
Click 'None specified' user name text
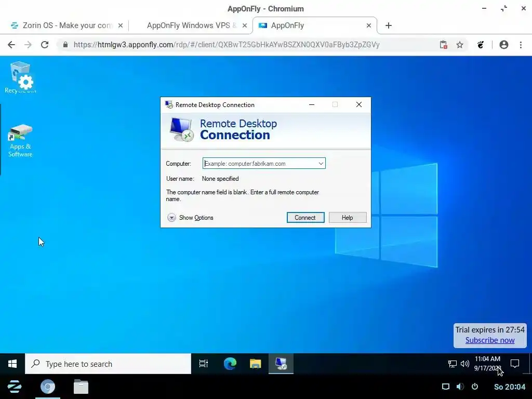click(220, 179)
